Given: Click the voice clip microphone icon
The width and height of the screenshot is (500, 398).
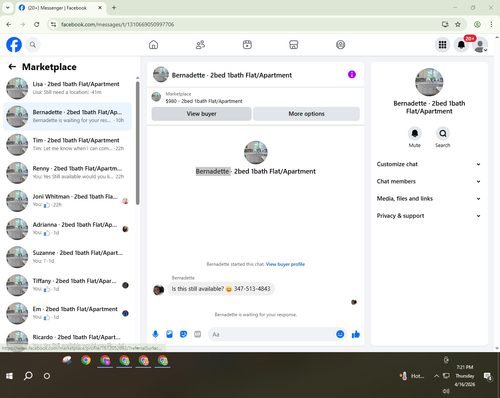Looking at the screenshot, I should point(155,334).
